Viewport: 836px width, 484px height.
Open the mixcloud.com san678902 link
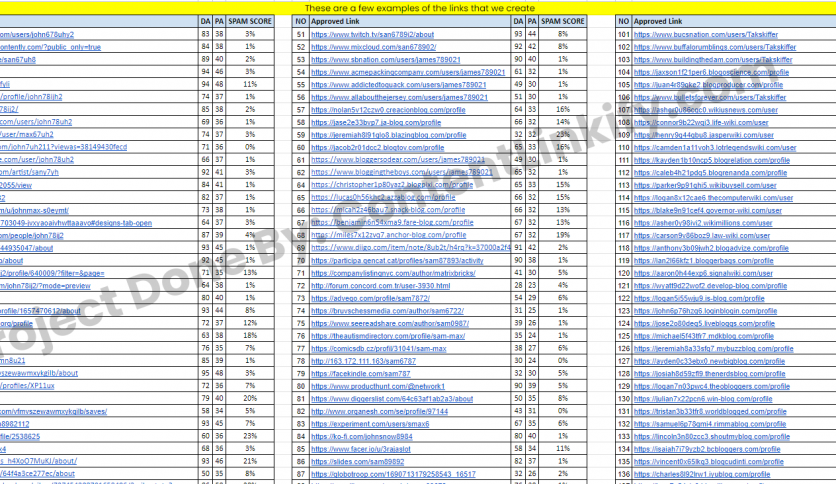pyautogui.click(x=373, y=47)
